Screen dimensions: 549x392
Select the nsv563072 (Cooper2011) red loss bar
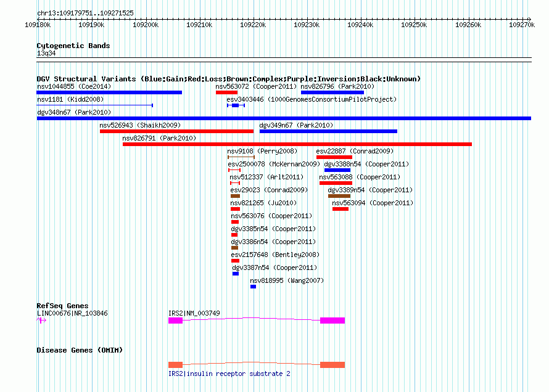point(226,92)
